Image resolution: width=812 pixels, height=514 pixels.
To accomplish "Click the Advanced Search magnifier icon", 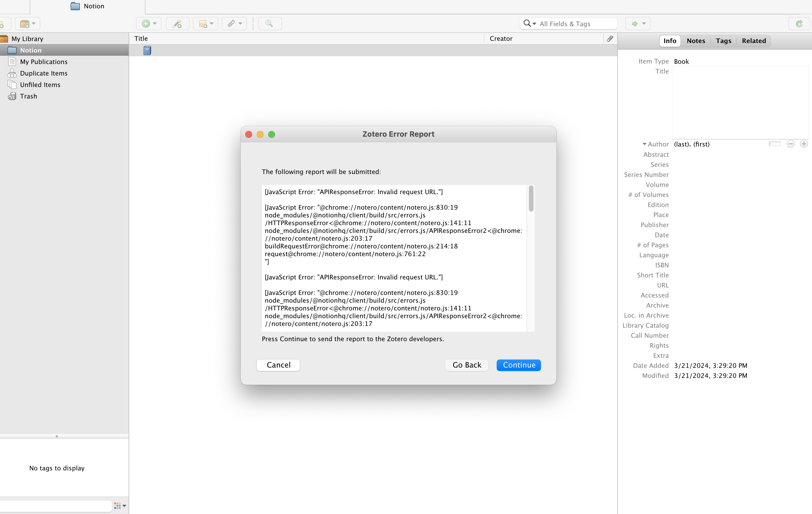I will pos(269,24).
